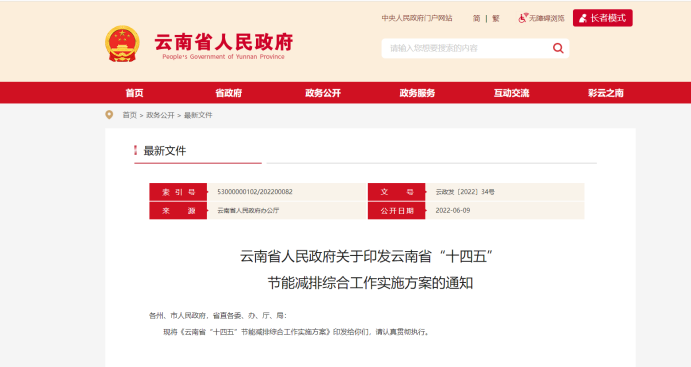
Task: Open 中央人民政府门户网站 link
Action: pyautogui.click(x=417, y=18)
